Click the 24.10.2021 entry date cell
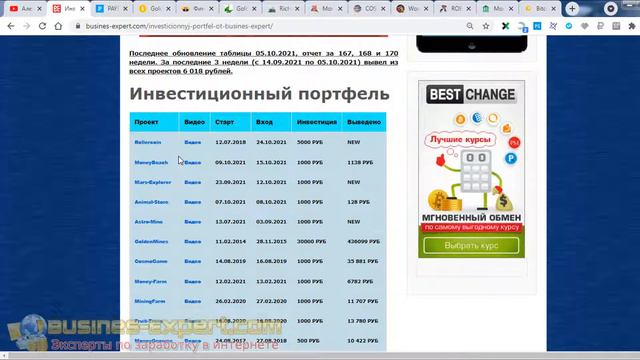Screen dimensions: 640x360 (271, 142)
